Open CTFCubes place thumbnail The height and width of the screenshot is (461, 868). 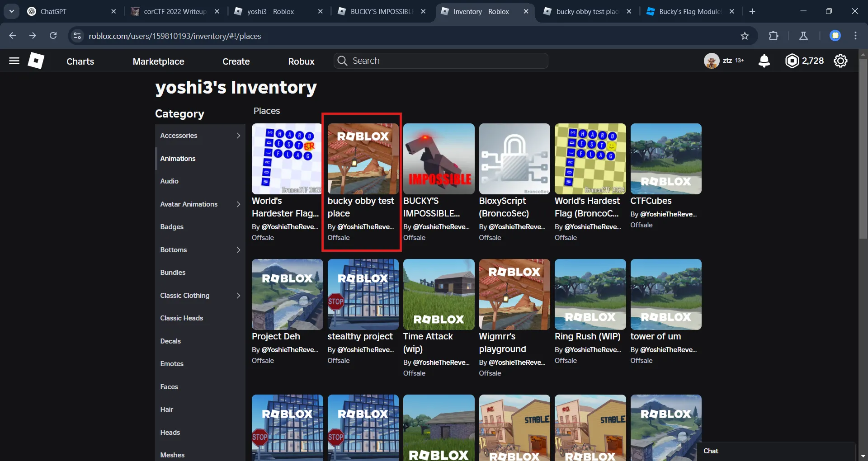[666, 159]
